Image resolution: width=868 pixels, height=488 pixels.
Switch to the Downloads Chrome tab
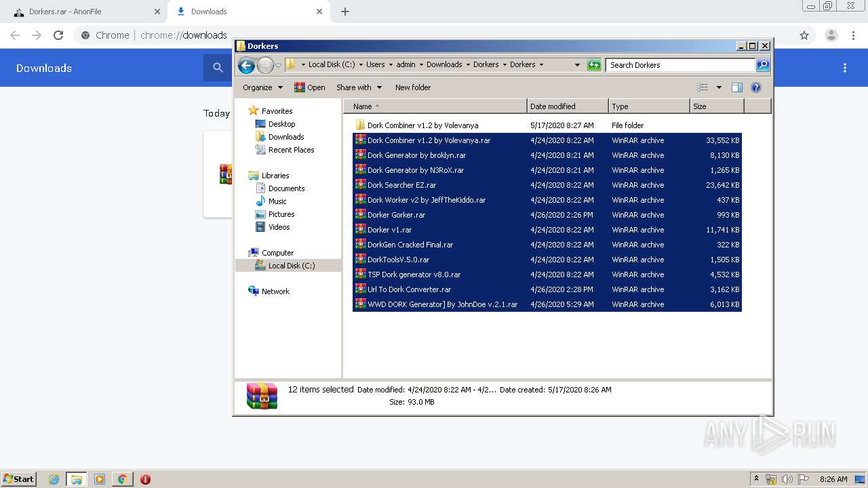click(248, 12)
